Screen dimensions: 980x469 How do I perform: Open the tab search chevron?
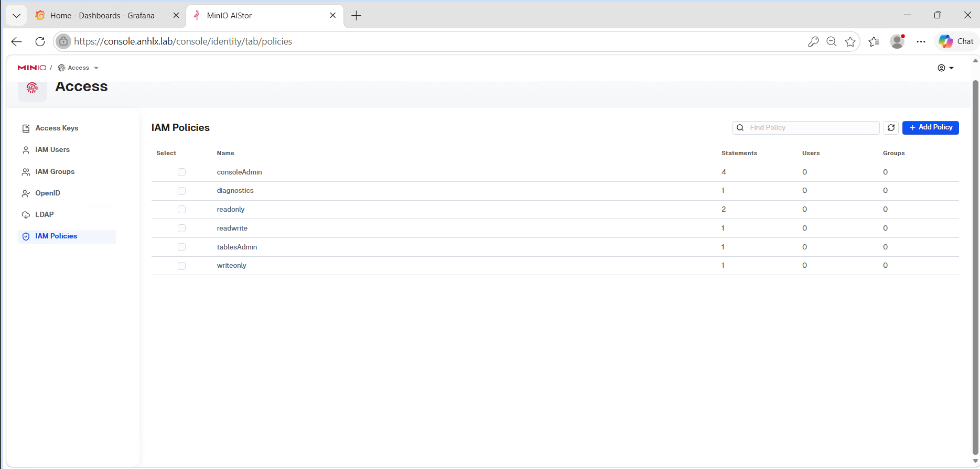coord(16,16)
